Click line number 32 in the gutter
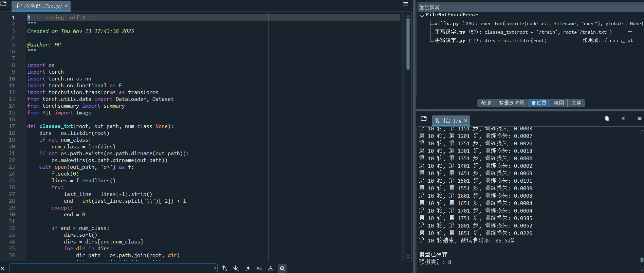Viewport: 644px width, 273px height. (x=12, y=228)
